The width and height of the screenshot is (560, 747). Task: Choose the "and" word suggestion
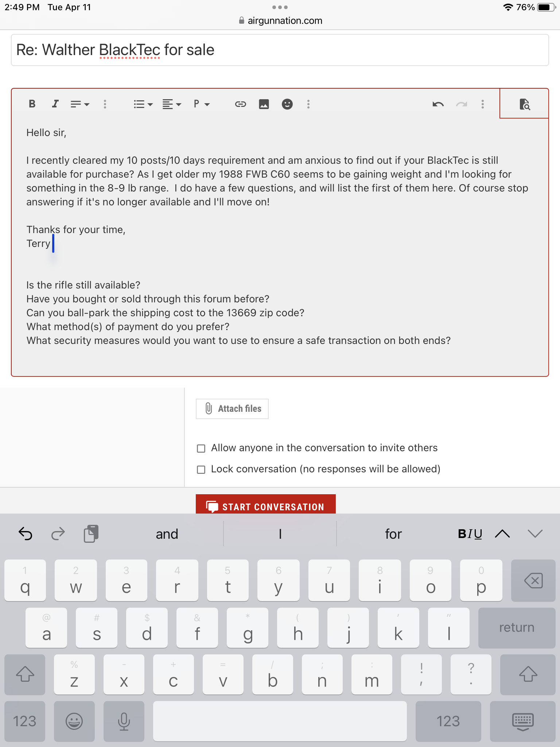pyautogui.click(x=167, y=534)
